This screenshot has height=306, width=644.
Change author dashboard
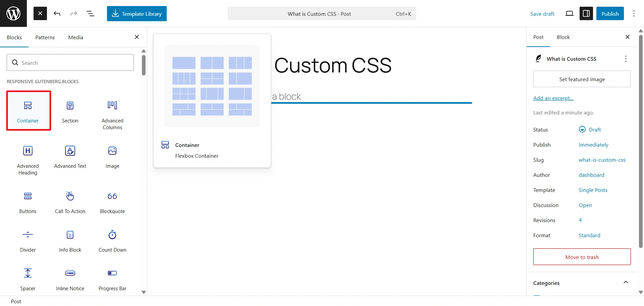coord(591,175)
